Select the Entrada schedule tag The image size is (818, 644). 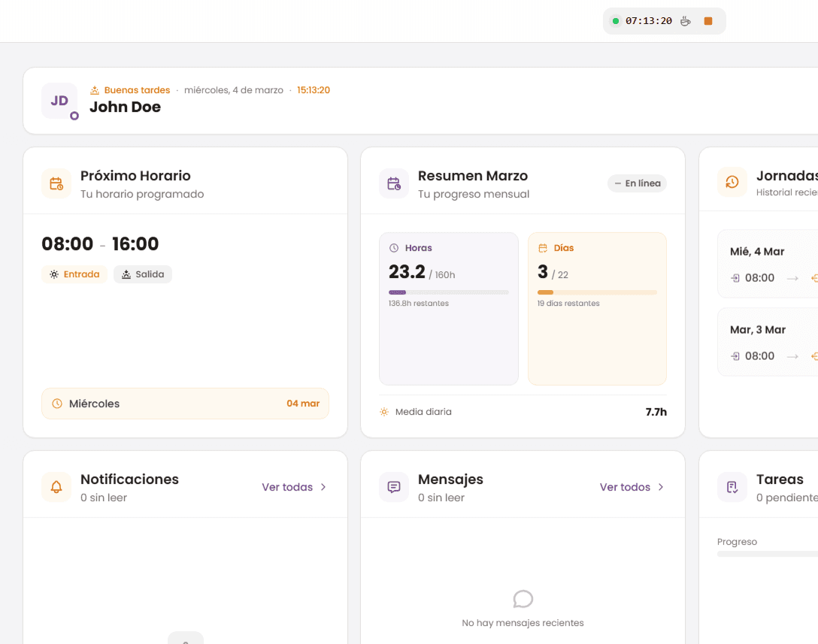point(74,274)
